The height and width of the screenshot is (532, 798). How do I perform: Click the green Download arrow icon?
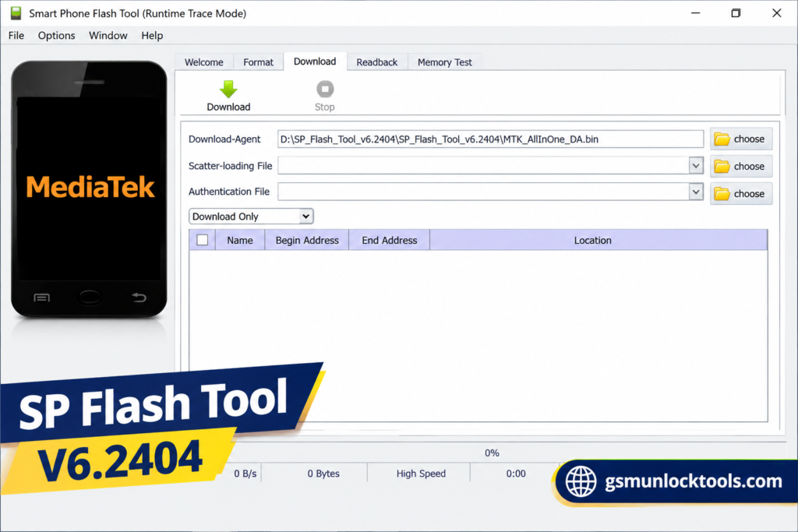click(x=228, y=89)
